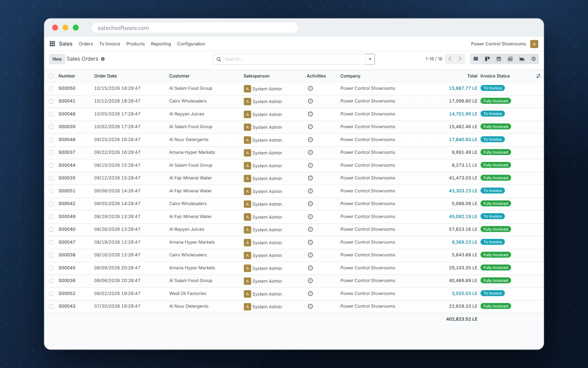Click the New button

57,59
